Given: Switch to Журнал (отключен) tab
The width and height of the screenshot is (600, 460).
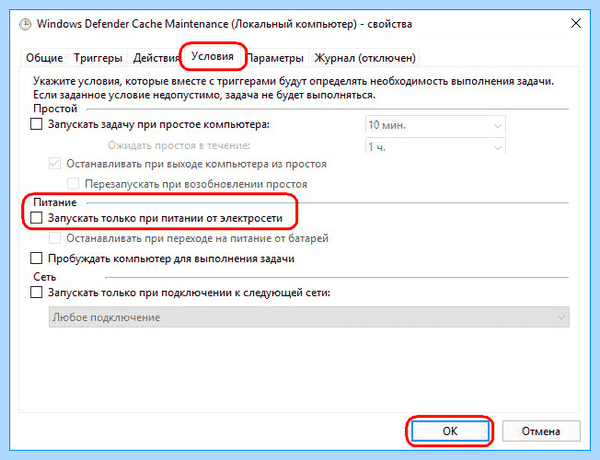Looking at the screenshot, I should click(365, 58).
